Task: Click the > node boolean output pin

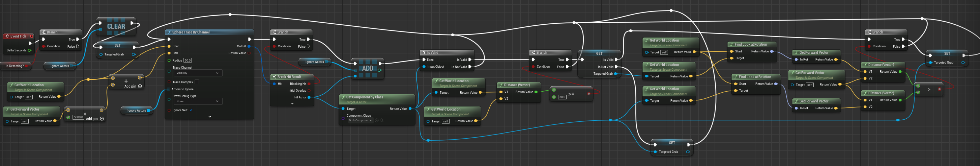Action: 939,89
